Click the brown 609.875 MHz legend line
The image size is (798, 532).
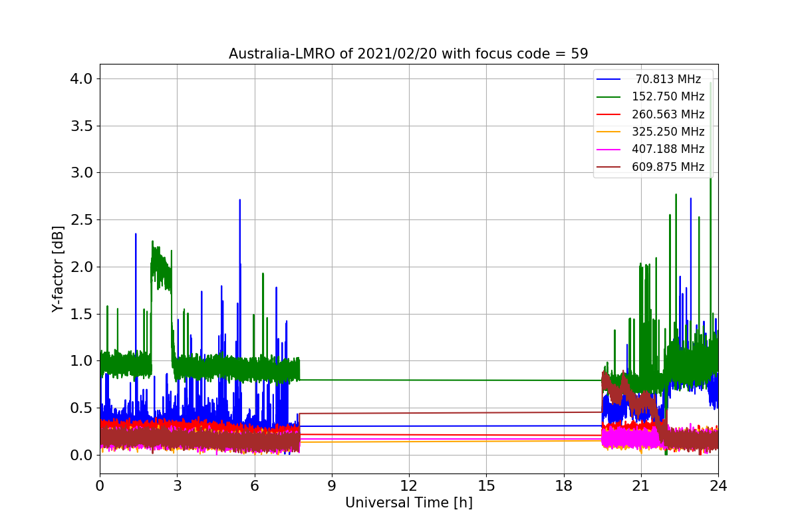point(608,167)
